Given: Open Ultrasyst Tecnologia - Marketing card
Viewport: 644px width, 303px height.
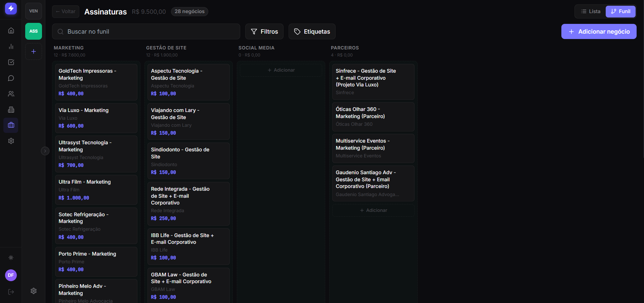Looking at the screenshot, I should [96, 154].
